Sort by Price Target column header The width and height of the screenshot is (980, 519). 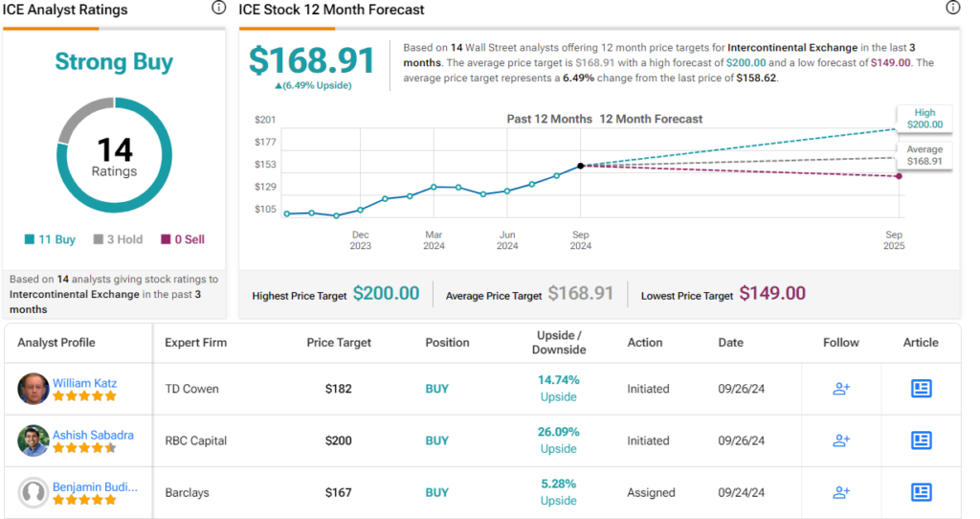point(339,342)
